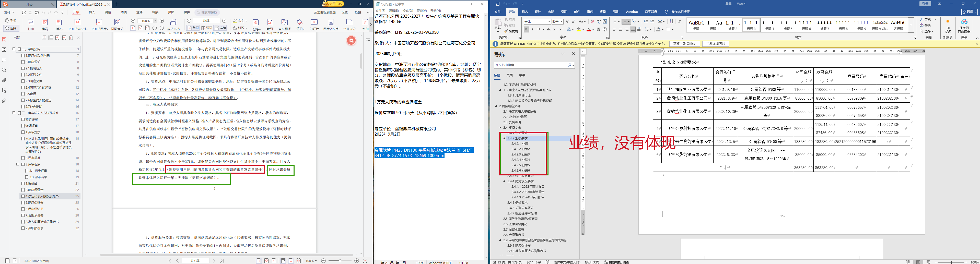Close the Word 导航 navigation pane
Screen dimensions: 980x264
pos(573,54)
